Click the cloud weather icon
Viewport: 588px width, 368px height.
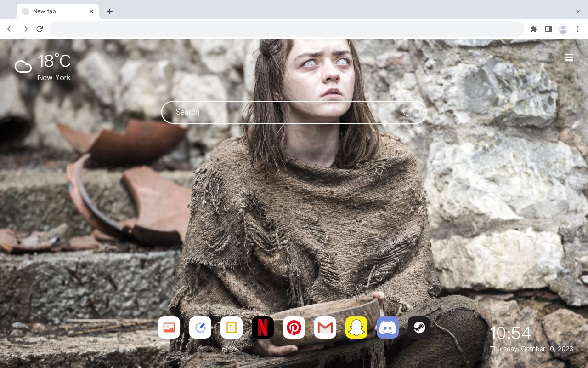[23, 67]
